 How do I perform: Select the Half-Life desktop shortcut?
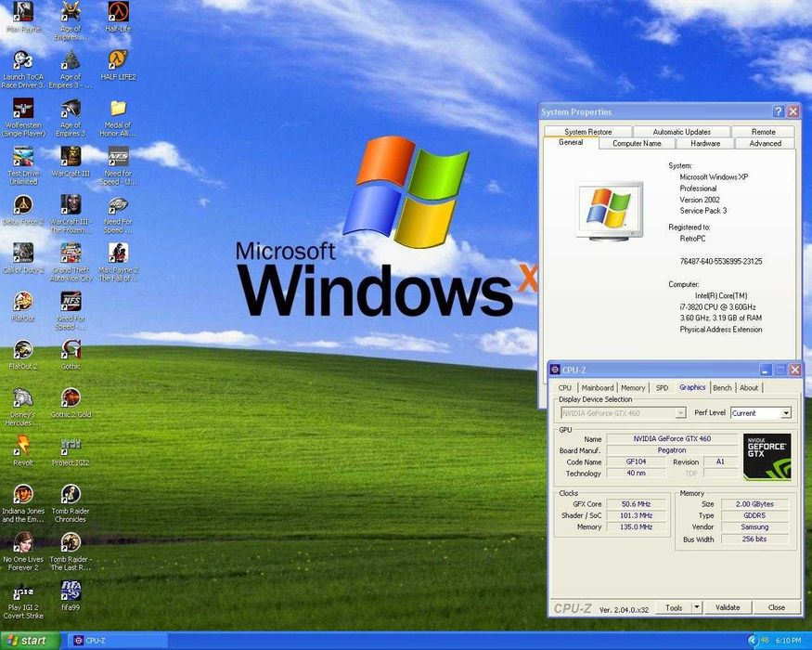coord(118,18)
